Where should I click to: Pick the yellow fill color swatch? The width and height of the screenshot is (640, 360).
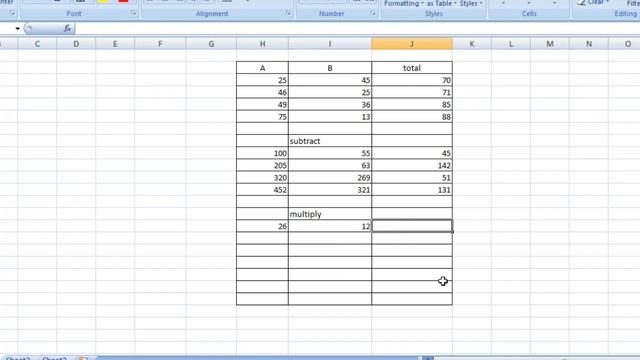click(x=103, y=1)
